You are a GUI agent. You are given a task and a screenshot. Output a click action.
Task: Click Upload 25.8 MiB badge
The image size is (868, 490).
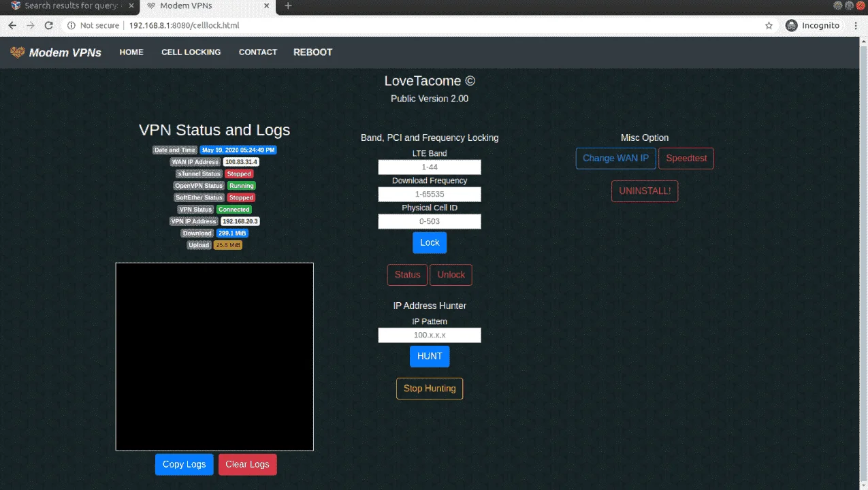tap(227, 245)
